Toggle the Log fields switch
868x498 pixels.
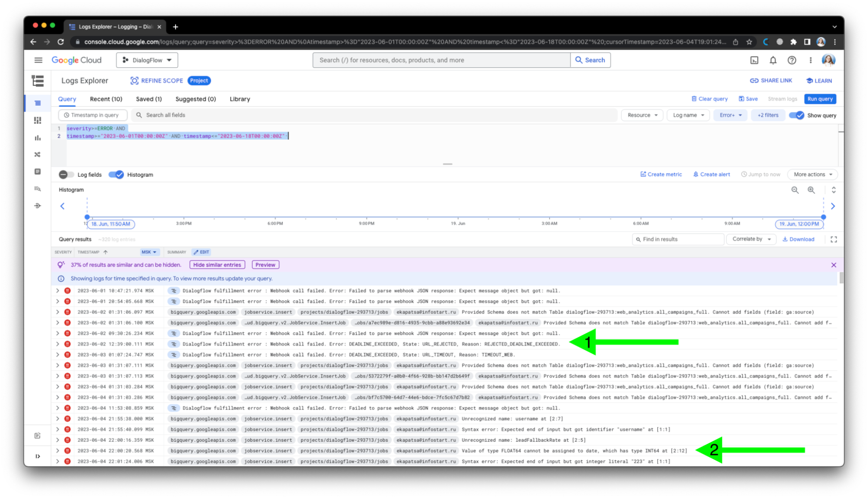point(66,175)
